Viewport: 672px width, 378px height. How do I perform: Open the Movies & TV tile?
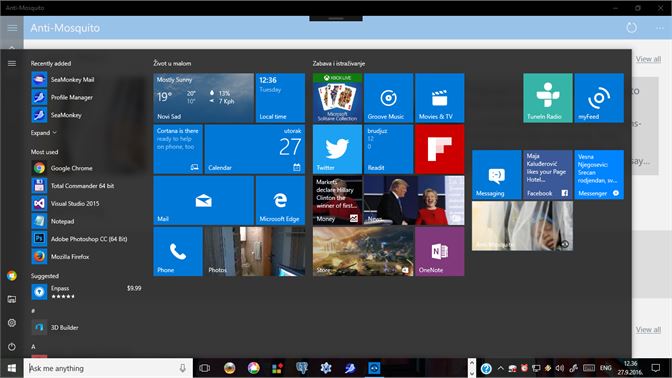point(440,98)
